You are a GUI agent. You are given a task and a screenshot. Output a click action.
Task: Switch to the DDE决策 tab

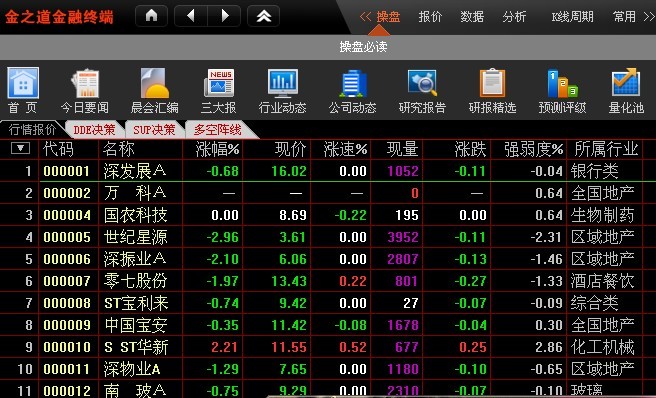coord(94,130)
